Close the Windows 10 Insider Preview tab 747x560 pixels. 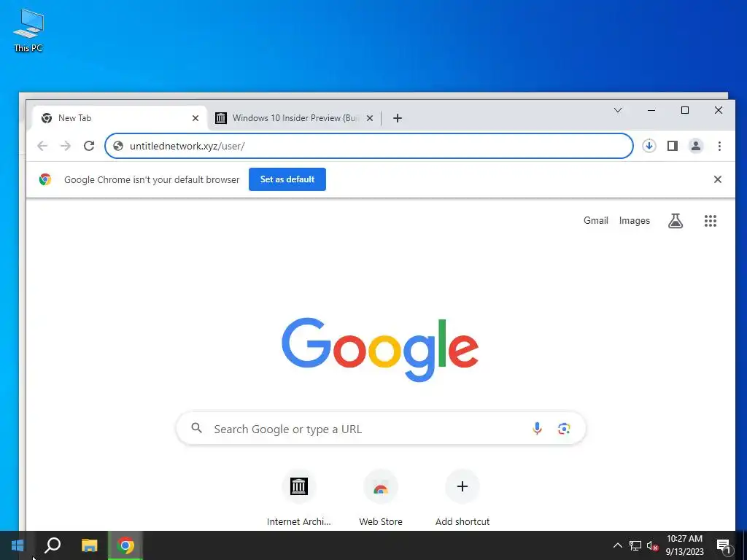coord(370,118)
